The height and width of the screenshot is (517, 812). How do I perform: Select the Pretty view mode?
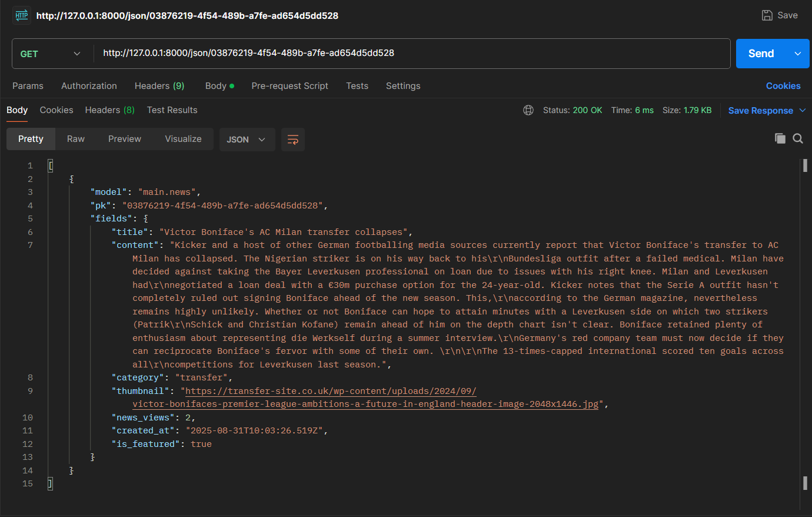point(31,139)
